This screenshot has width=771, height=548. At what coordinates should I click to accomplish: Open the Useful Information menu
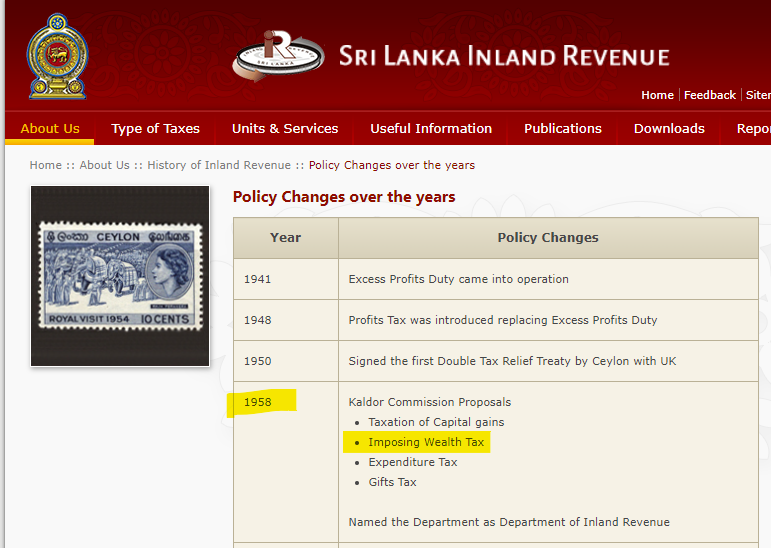pos(431,128)
